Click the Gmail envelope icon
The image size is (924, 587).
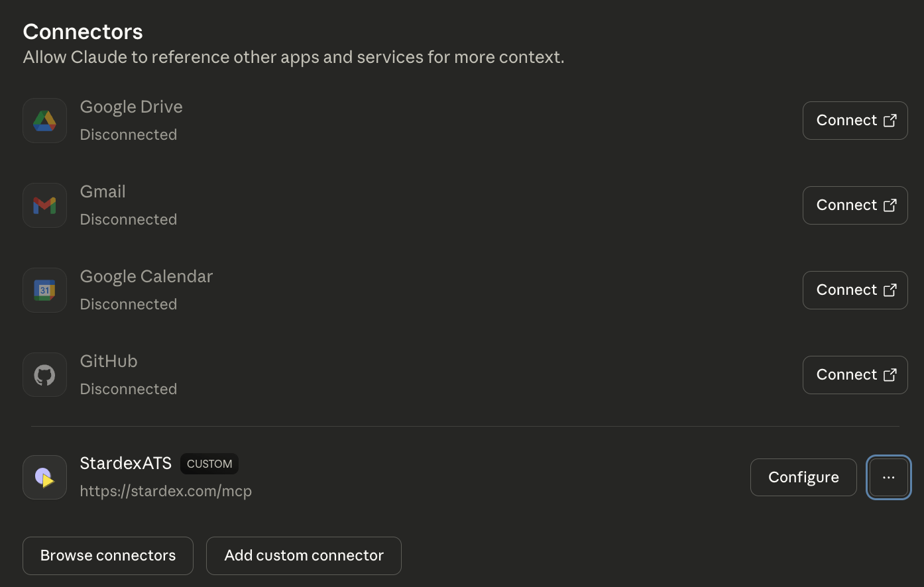[x=44, y=205]
